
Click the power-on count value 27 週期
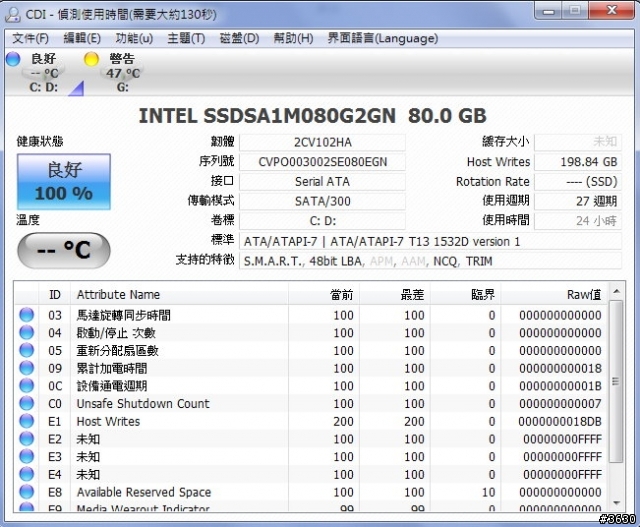tap(578, 201)
